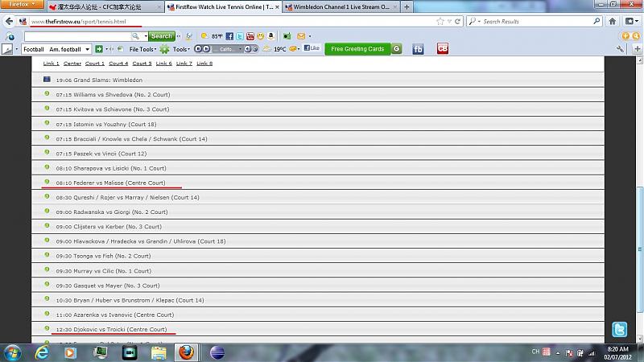Click the floating Twitter bird icon
This screenshot has width=644, height=362.
coord(620,329)
